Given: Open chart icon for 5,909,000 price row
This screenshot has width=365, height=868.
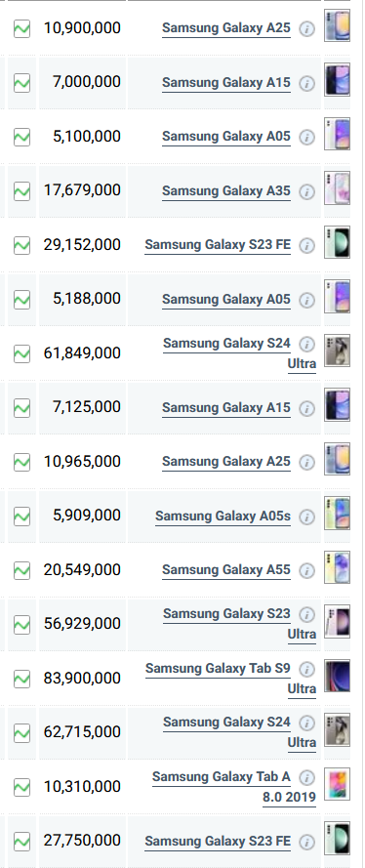Looking at the screenshot, I should point(21,516).
